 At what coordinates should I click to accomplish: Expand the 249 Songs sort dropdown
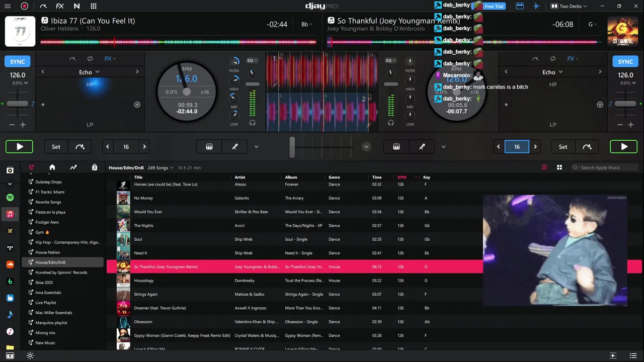[160, 167]
